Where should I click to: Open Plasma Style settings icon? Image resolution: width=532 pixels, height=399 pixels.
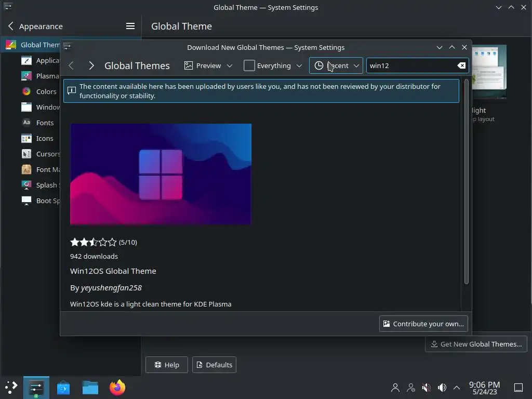coord(26,76)
